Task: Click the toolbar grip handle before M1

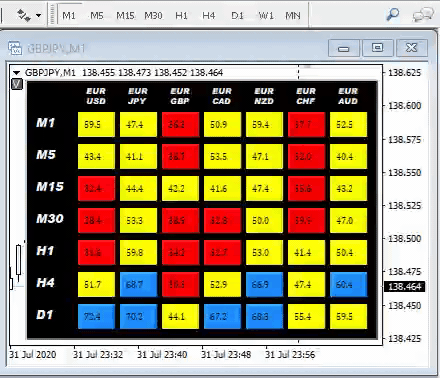Action: tap(52, 14)
